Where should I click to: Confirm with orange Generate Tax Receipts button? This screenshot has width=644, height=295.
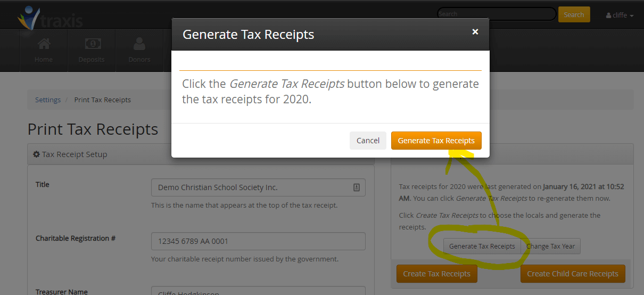(x=436, y=141)
